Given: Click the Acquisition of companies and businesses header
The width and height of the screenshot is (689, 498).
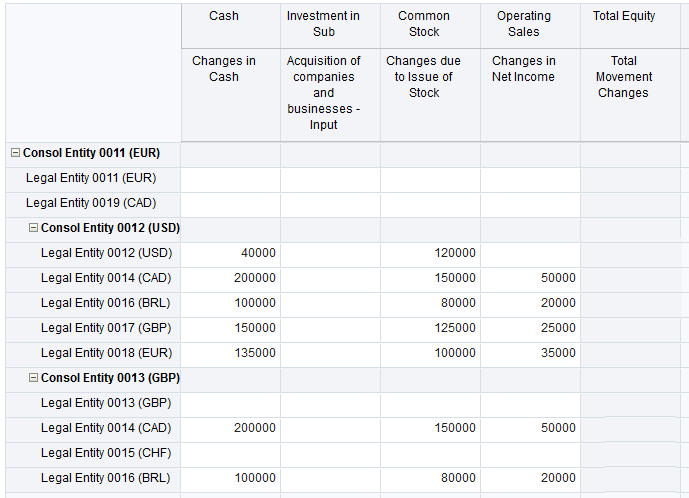Looking at the screenshot, I should [x=330, y=95].
